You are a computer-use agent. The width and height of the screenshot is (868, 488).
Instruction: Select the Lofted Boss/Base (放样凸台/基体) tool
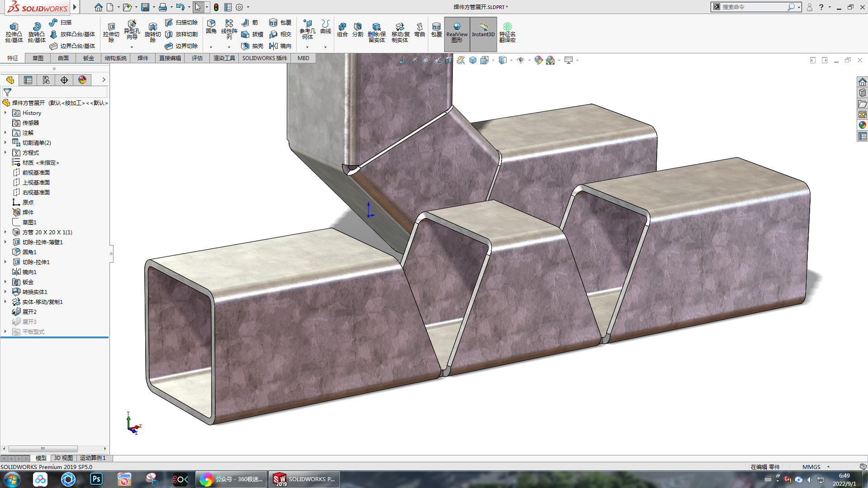coord(72,34)
